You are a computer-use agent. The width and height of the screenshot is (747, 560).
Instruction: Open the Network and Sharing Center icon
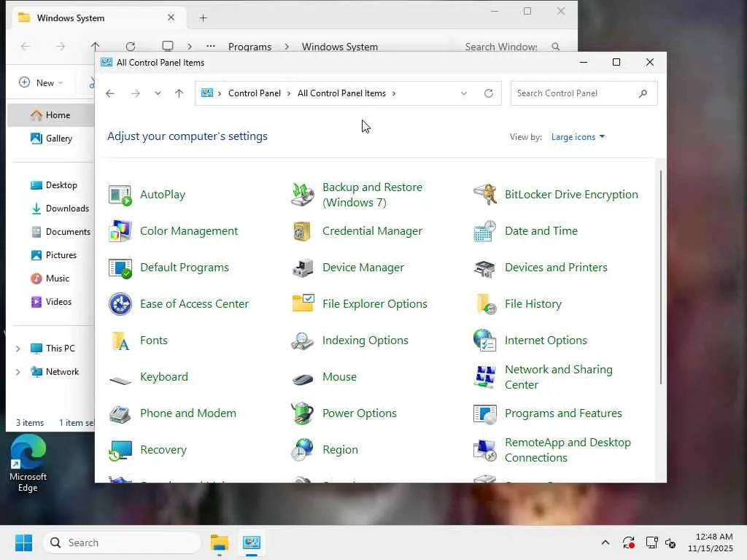point(485,377)
